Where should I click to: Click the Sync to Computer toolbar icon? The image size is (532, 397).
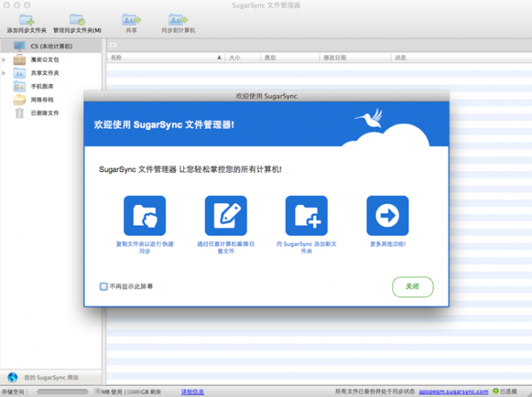178,19
